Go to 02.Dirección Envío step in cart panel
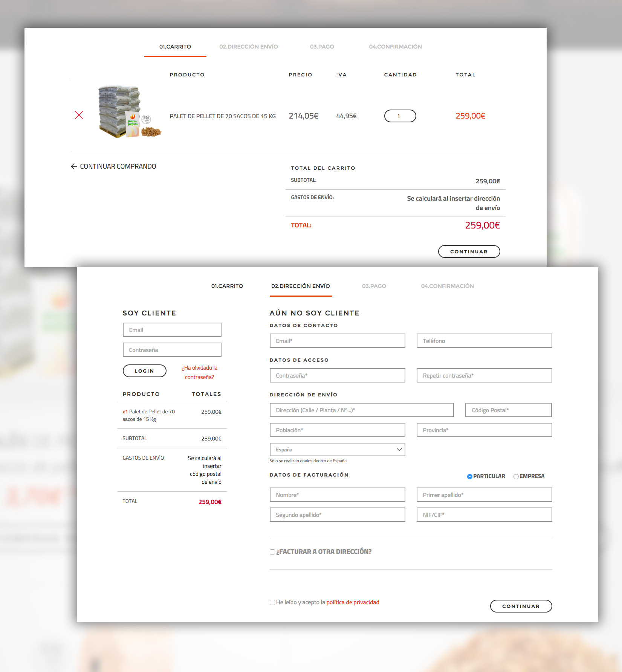Viewport: 622px width, 672px height. [248, 47]
